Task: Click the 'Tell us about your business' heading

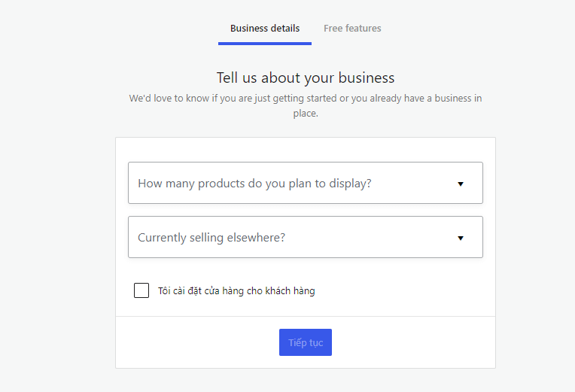Action: pyautogui.click(x=305, y=77)
